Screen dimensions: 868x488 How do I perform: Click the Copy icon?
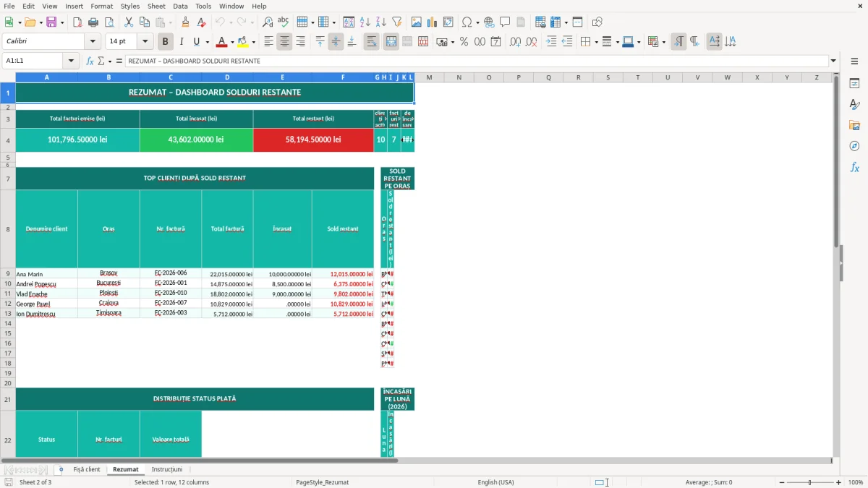[x=143, y=22]
